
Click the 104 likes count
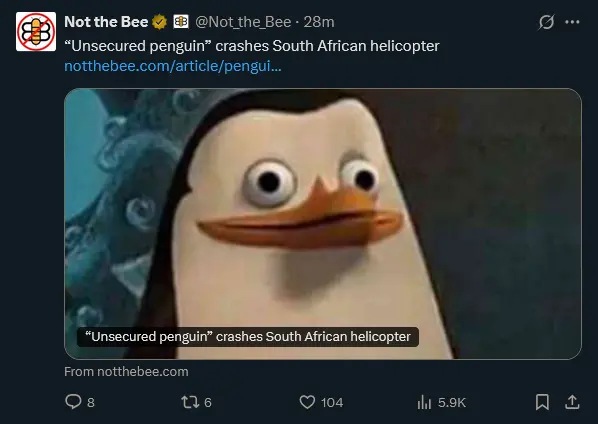pyautogui.click(x=332, y=402)
